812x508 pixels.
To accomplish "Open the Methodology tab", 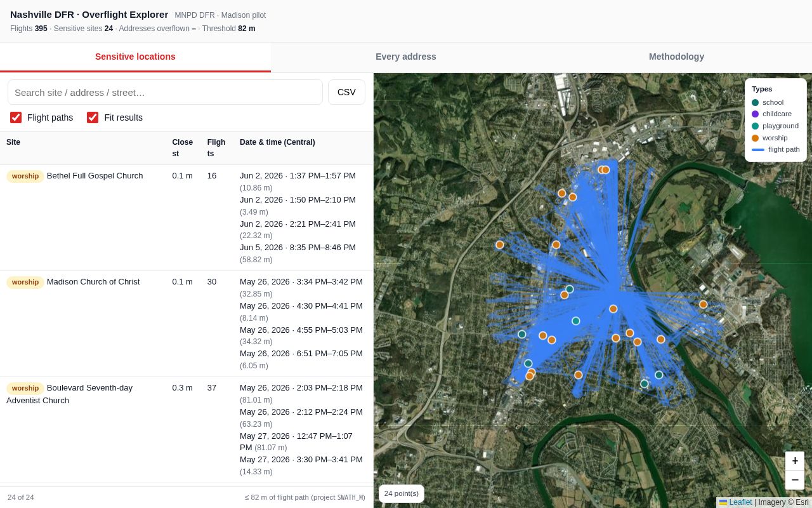I will [x=676, y=57].
